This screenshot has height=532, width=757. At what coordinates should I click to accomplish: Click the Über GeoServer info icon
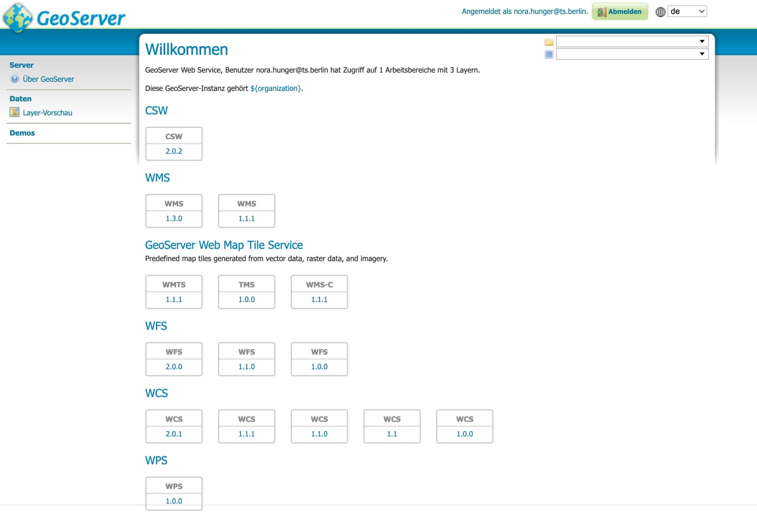click(x=14, y=79)
